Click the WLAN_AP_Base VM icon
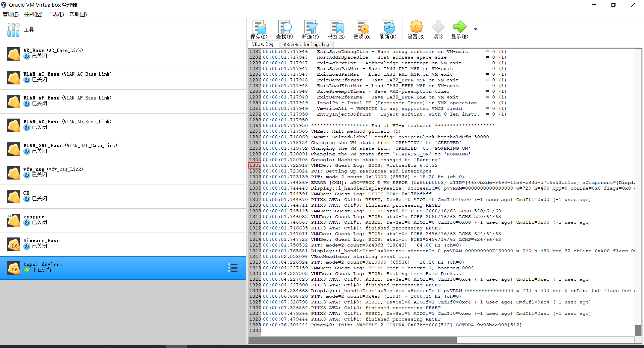Screen dimensions: 644x348 point(13,101)
